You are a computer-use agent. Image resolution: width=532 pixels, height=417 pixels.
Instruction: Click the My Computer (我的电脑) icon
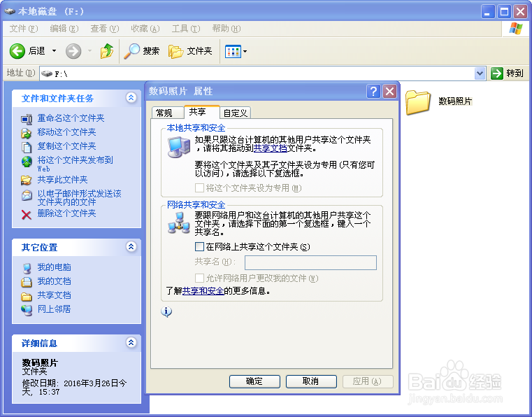27,268
